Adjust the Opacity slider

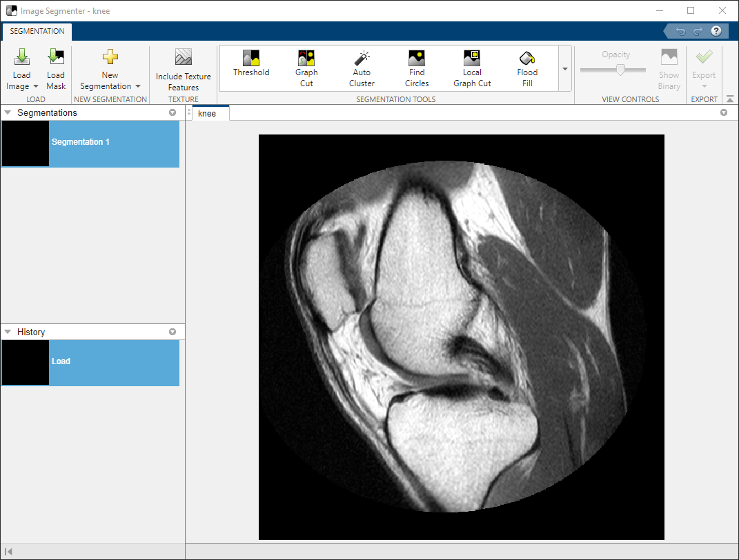(x=620, y=70)
